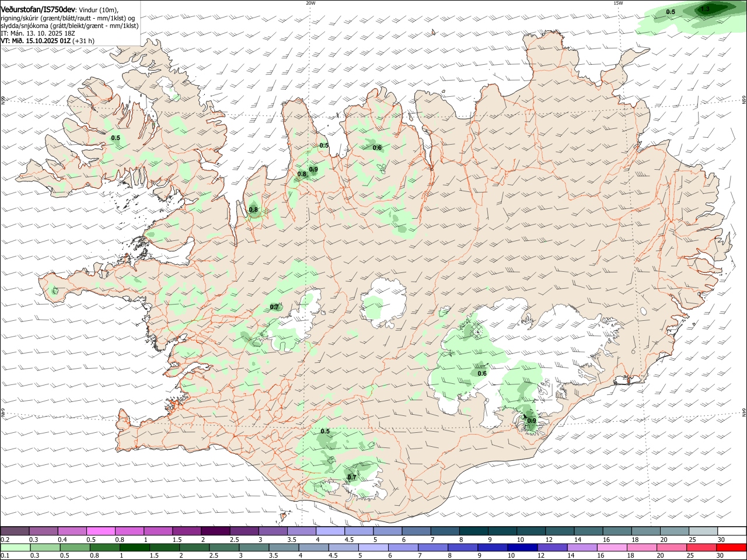Click the 0.5 value in the Westfjords
The height and width of the screenshot is (560, 747).
[116, 138]
